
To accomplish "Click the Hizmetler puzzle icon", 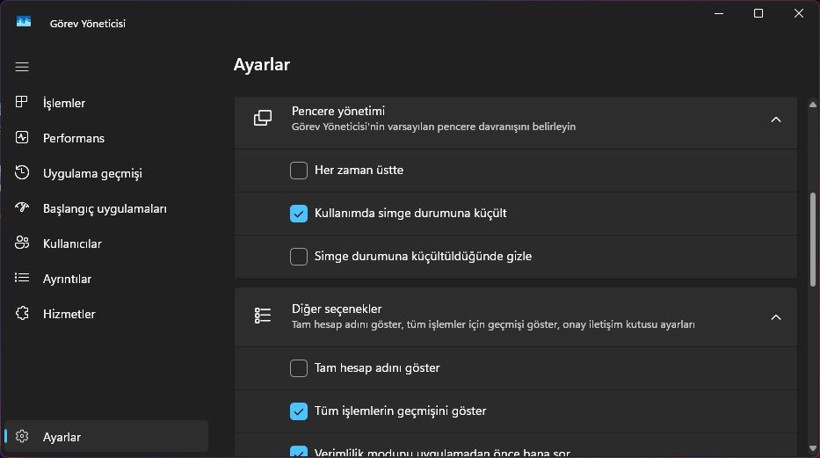I will point(22,313).
